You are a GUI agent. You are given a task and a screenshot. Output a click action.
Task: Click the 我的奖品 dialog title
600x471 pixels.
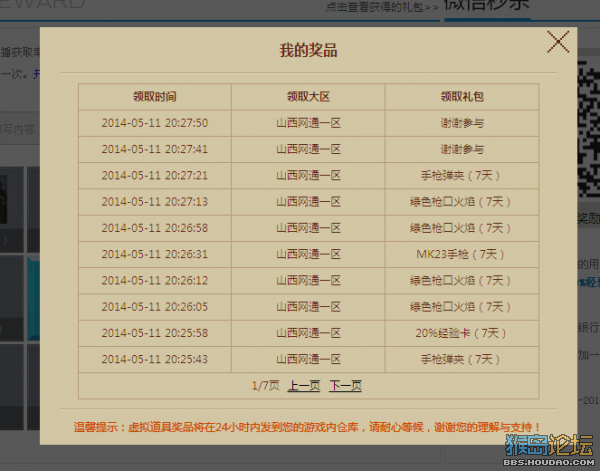(x=308, y=50)
